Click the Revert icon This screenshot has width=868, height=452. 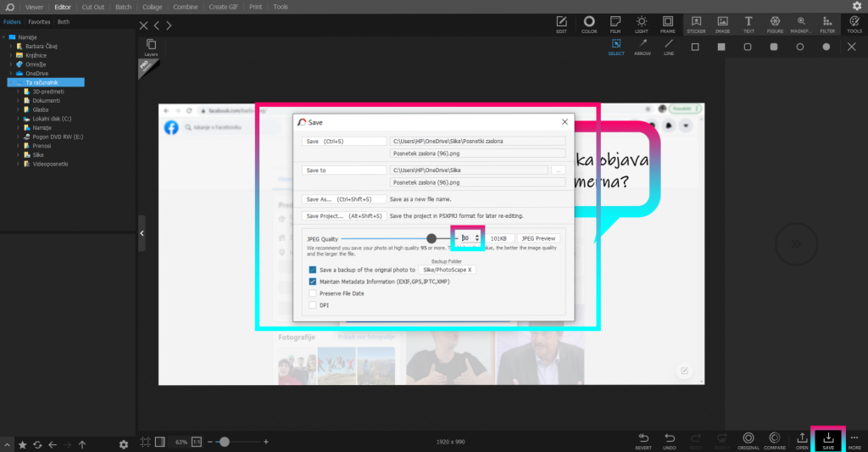pyautogui.click(x=643, y=441)
